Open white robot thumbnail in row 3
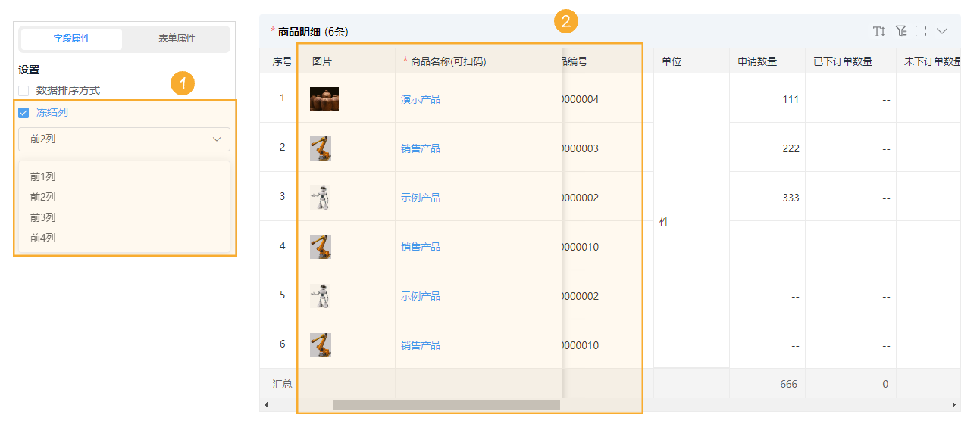 (x=321, y=198)
